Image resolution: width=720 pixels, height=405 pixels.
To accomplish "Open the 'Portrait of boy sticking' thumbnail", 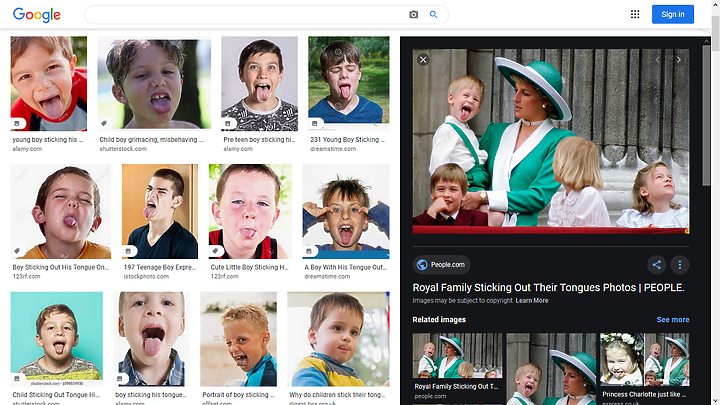I will coord(238,339).
